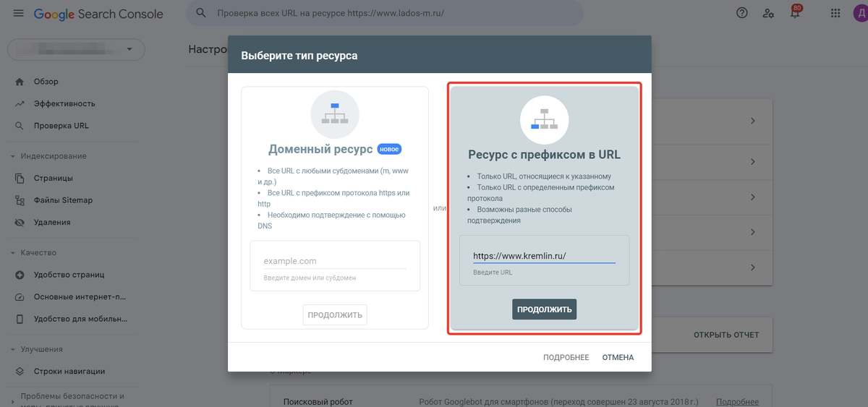Click ОТКРЫТЬ ОТЧЕТ button

click(726, 335)
